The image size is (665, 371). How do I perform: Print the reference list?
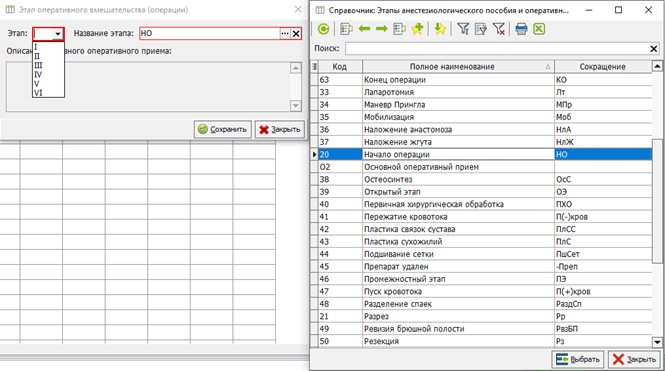point(521,29)
